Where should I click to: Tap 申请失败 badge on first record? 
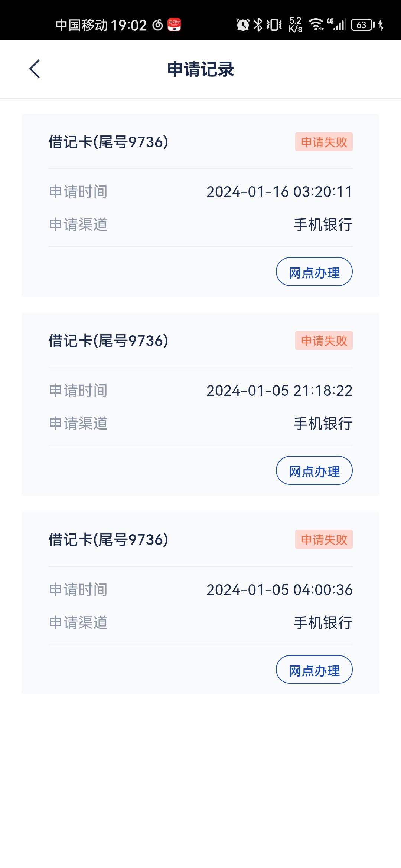click(324, 142)
